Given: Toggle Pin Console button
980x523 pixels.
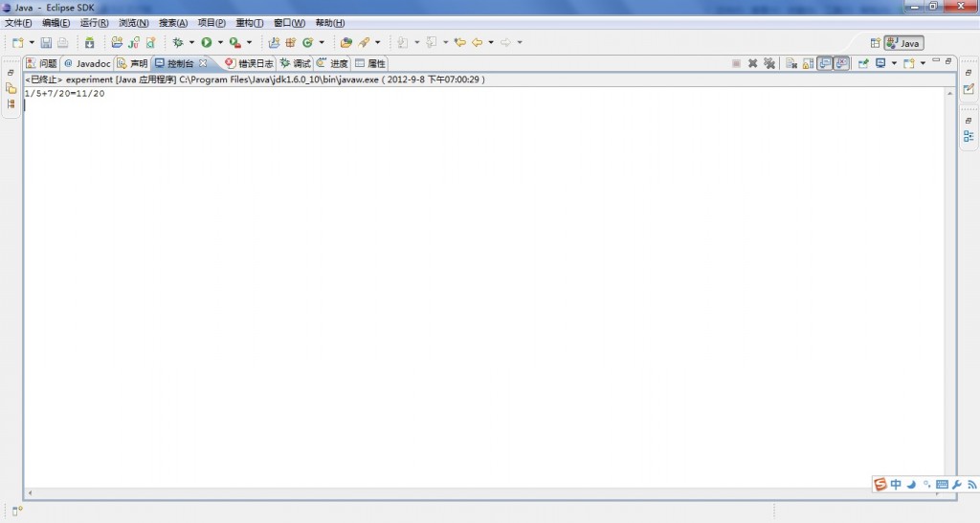Looking at the screenshot, I should [863, 63].
